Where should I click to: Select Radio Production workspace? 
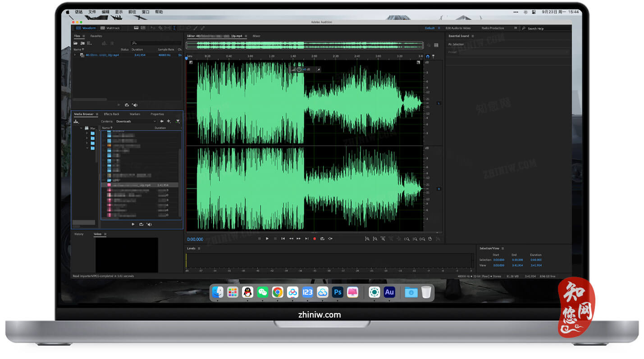(493, 28)
